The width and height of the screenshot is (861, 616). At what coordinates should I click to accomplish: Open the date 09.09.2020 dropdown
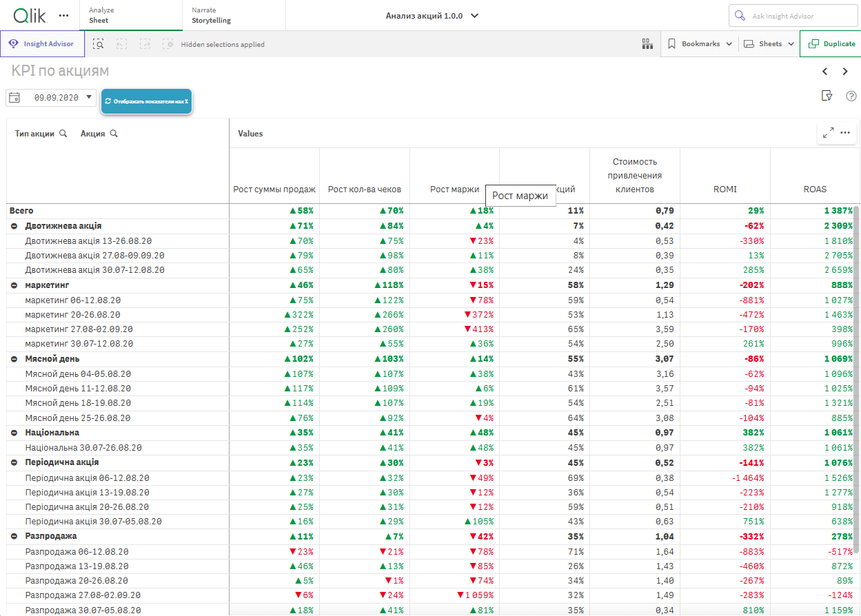click(x=89, y=98)
